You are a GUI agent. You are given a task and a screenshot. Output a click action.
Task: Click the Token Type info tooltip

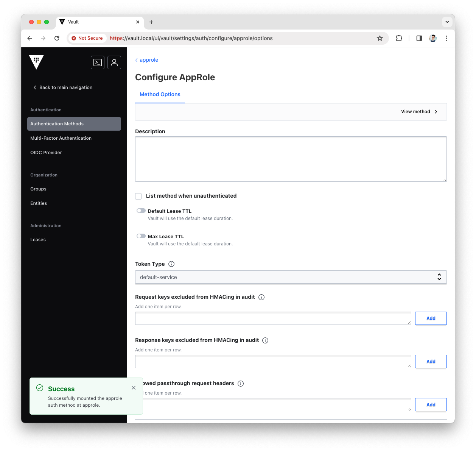click(171, 264)
